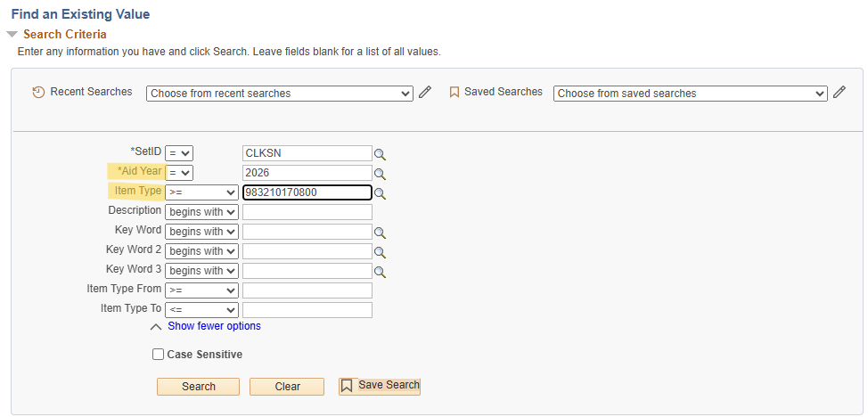Image resolution: width=868 pixels, height=417 pixels.
Task: Edit recent searches with pencil icon
Action: 425,93
